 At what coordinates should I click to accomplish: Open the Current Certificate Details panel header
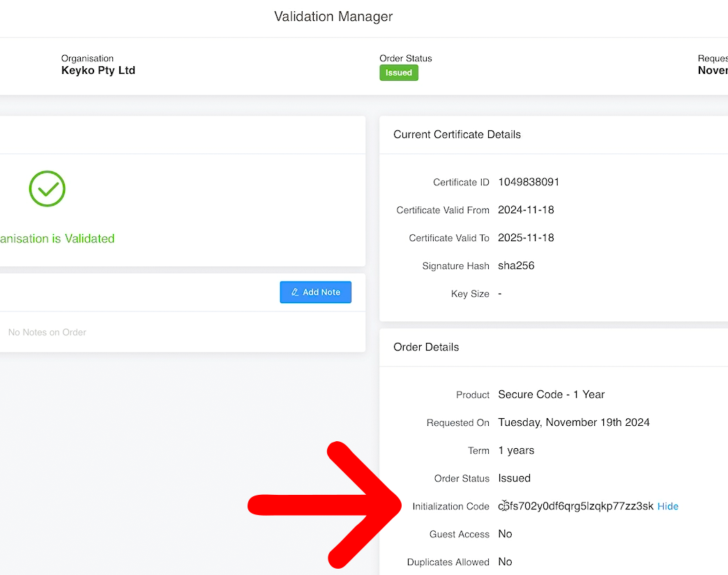pos(456,134)
